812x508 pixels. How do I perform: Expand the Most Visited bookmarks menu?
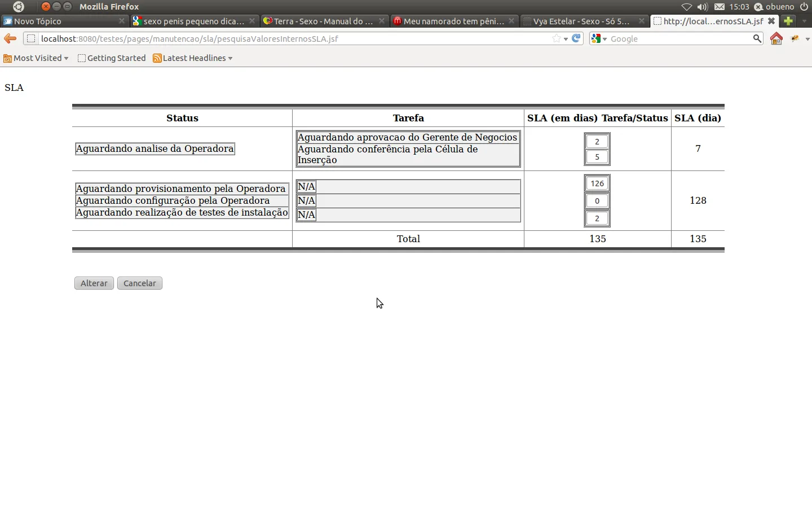click(36, 58)
